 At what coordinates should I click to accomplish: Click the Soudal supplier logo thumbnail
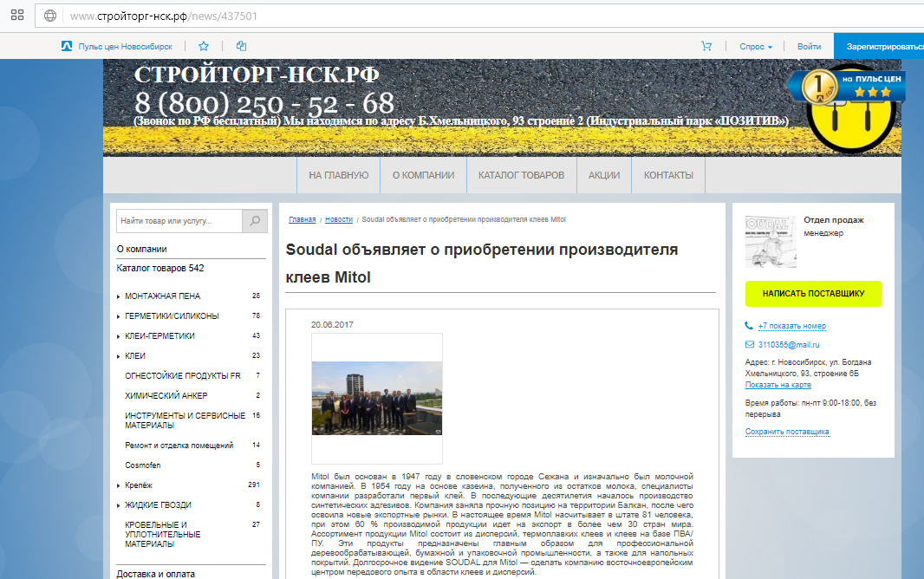click(771, 242)
